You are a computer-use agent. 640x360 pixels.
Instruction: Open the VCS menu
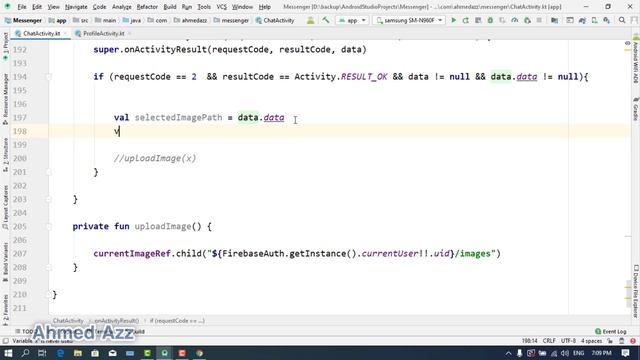(x=221, y=7)
